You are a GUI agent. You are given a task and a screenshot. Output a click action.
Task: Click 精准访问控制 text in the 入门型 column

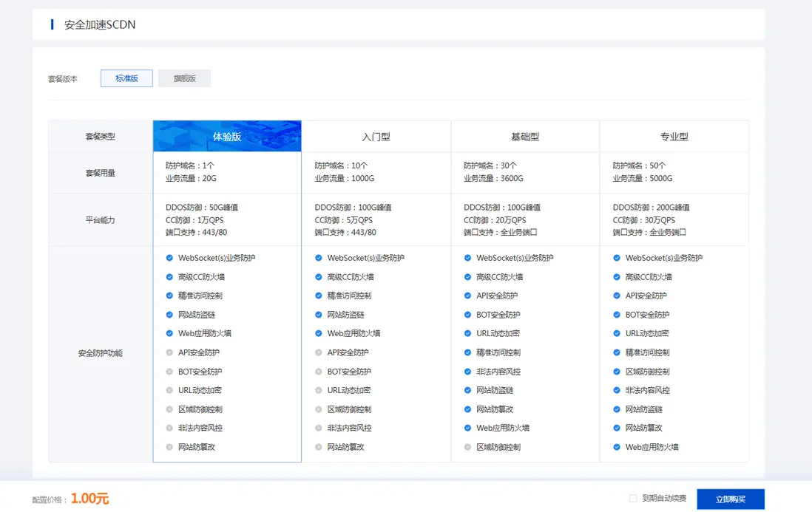coord(350,296)
